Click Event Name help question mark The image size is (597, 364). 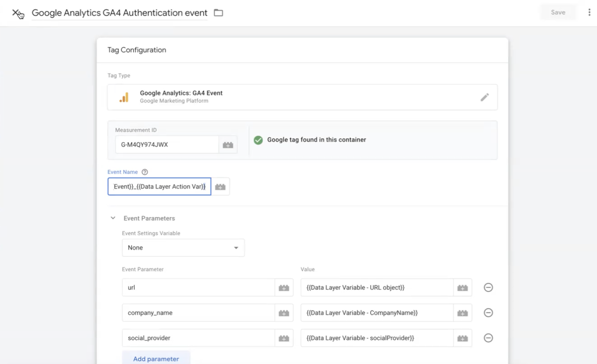[145, 172]
